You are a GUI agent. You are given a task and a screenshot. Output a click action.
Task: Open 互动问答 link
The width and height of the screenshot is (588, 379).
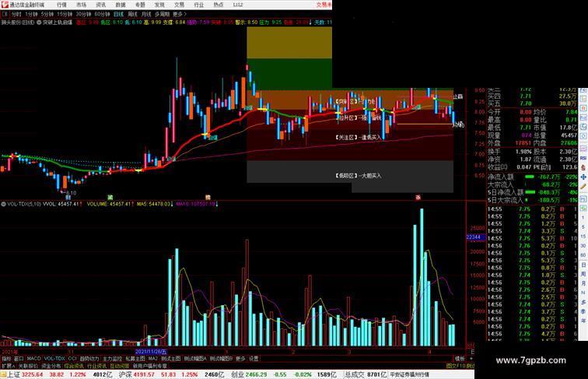coord(119,366)
